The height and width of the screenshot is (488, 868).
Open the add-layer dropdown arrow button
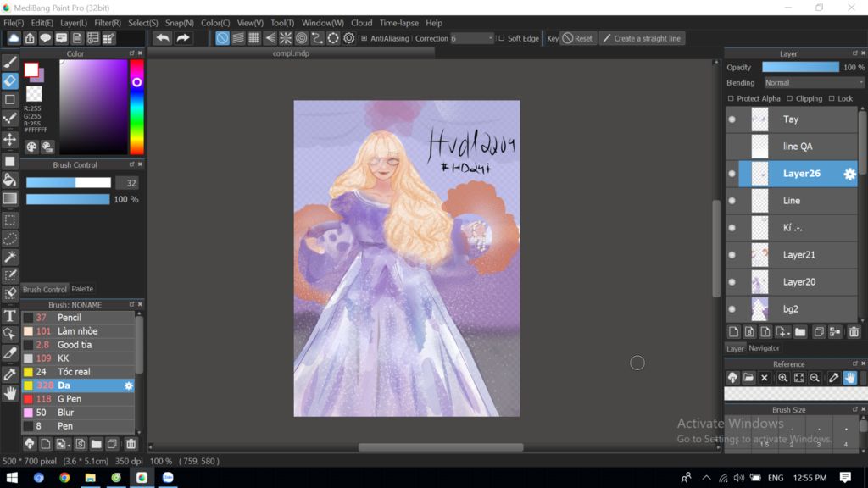[782, 332]
